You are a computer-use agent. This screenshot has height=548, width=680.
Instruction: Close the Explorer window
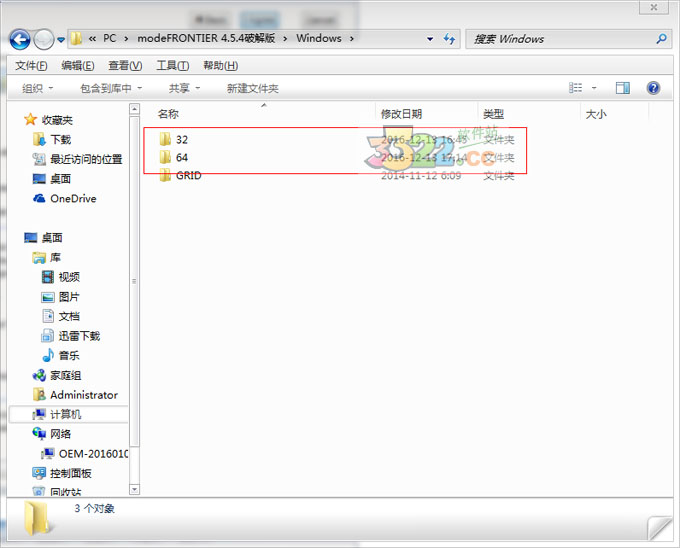[x=654, y=7]
